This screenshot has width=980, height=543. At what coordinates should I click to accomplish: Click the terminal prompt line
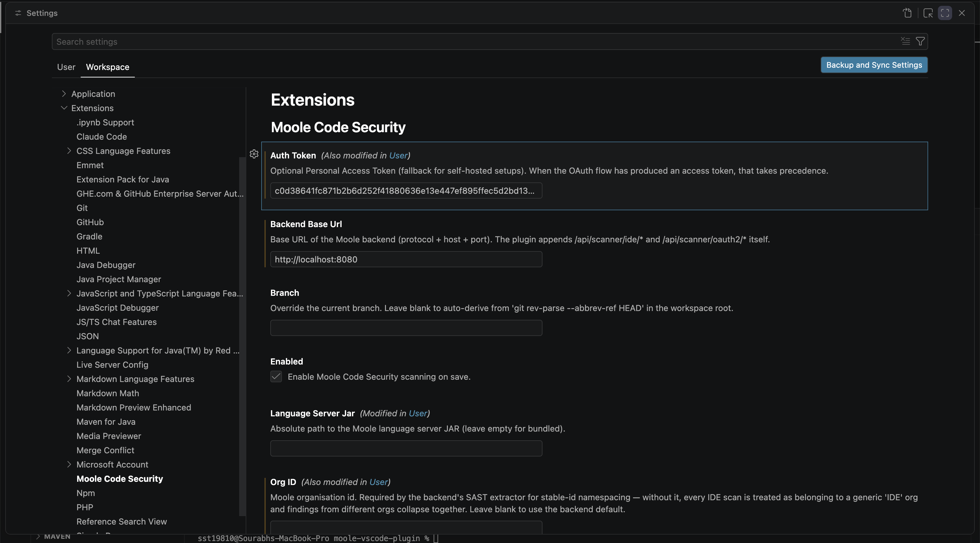[318, 538]
